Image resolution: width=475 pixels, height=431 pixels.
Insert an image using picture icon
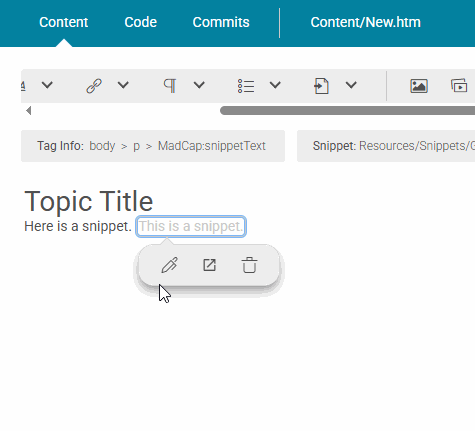point(419,86)
